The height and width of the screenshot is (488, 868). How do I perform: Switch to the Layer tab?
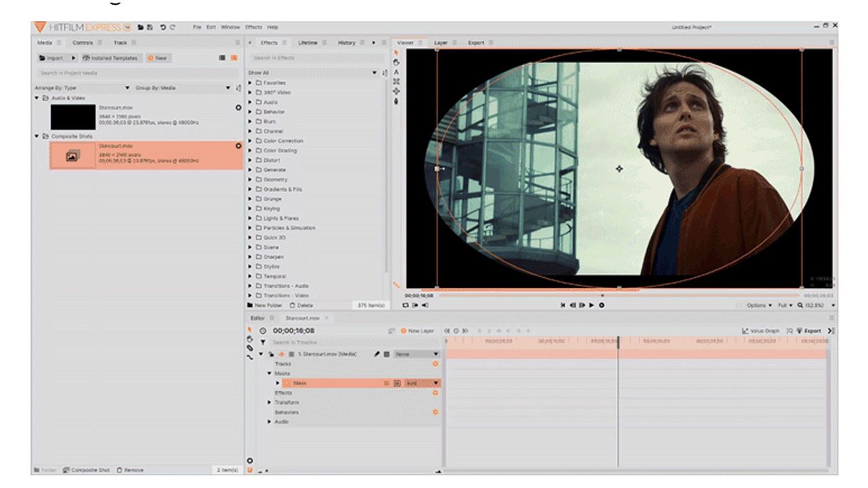(441, 43)
